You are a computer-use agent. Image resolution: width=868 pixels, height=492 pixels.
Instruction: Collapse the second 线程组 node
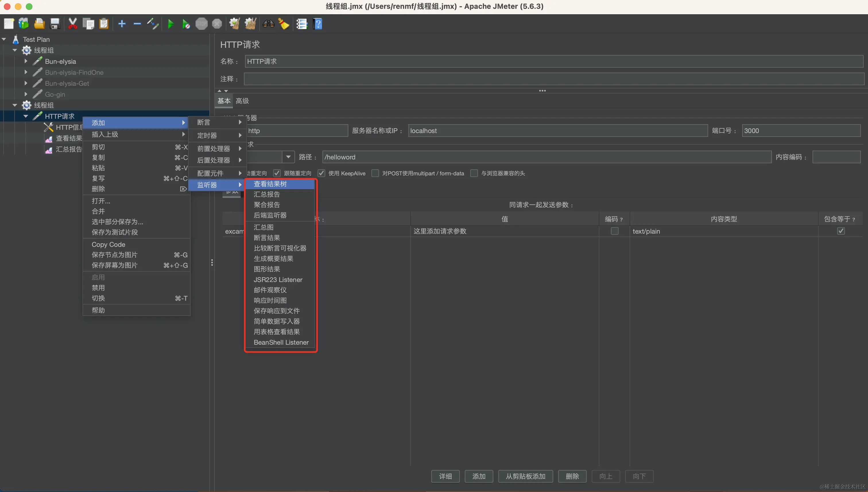15,105
